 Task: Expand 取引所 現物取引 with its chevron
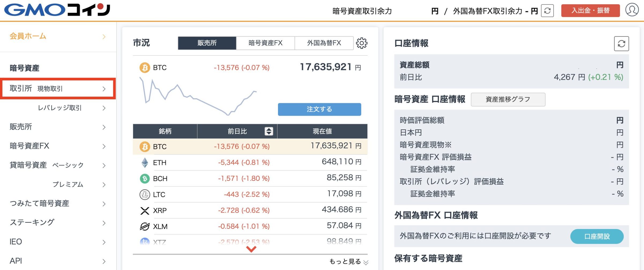104,89
